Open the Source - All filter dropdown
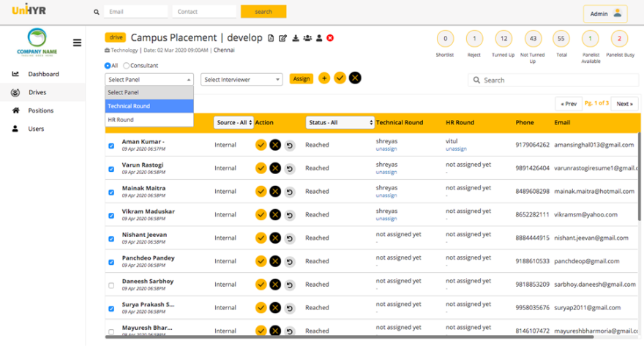The width and height of the screenshot is (644, 346). 233,122
